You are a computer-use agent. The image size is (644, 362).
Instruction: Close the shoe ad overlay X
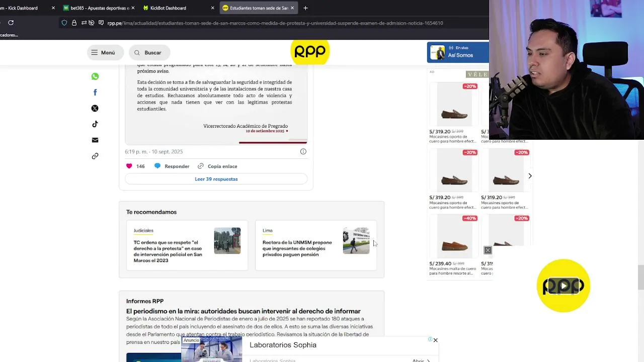[488, 250]
